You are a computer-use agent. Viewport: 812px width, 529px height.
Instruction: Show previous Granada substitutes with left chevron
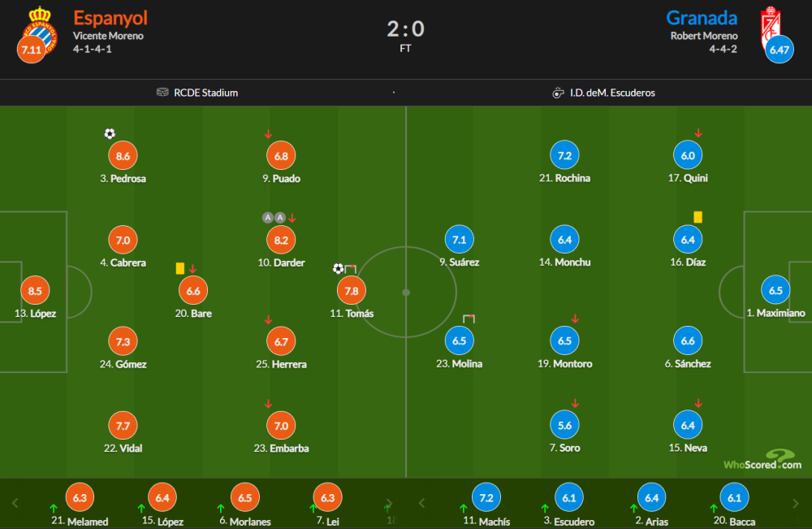click(x=421, y=503)
